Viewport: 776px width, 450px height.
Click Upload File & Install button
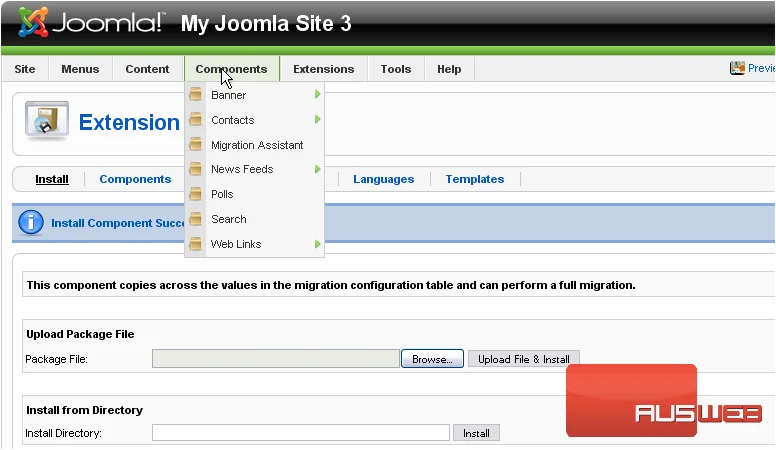click(x=524, y=359)
